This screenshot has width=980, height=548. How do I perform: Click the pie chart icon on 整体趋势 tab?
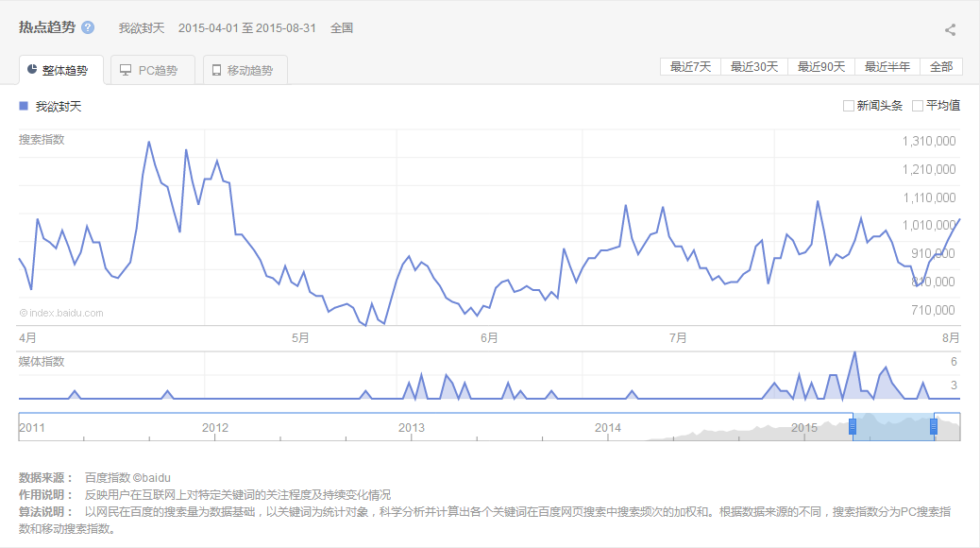32,69
